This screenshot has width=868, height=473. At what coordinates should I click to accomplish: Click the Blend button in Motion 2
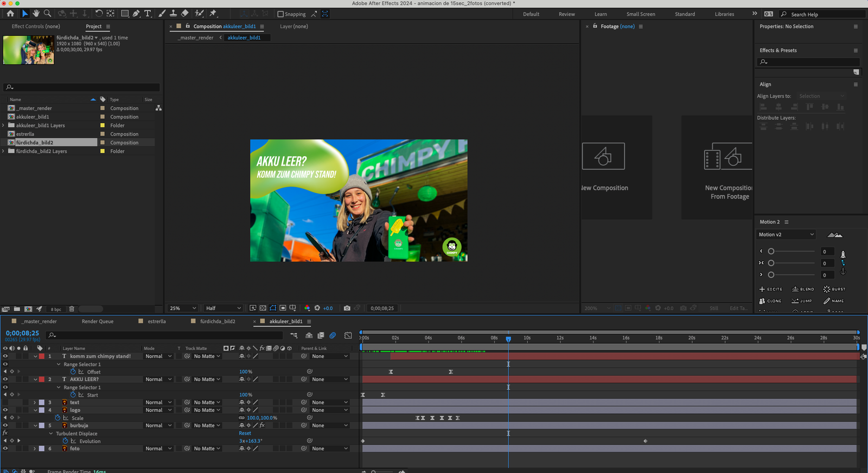(803, 289)
